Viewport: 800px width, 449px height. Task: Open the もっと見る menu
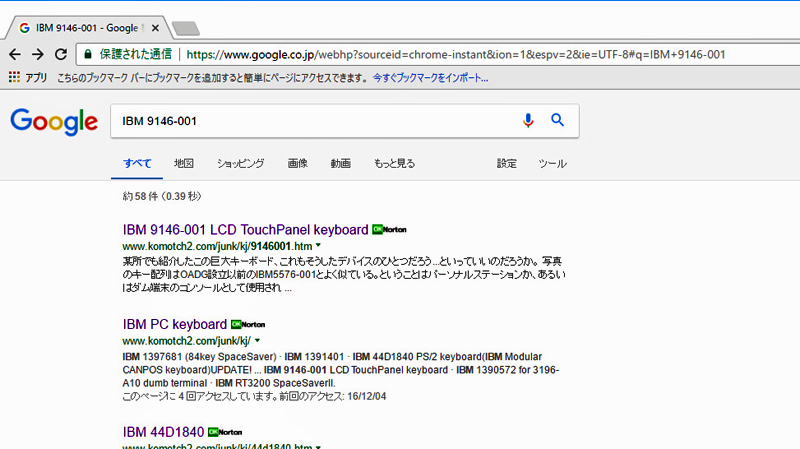point(394,163)
